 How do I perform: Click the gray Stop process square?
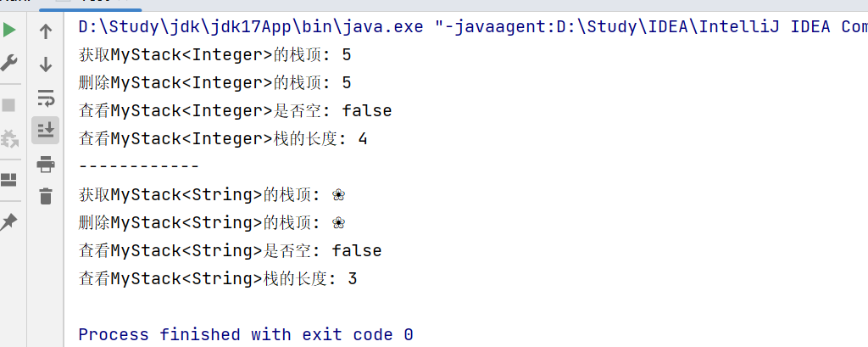[x=9, y=105]
